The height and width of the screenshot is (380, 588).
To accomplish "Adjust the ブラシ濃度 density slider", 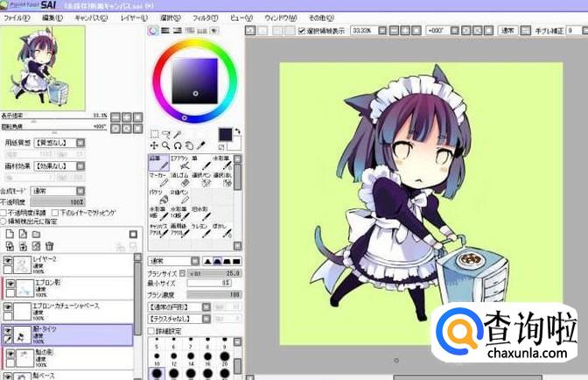I will (x=214, y=295).
